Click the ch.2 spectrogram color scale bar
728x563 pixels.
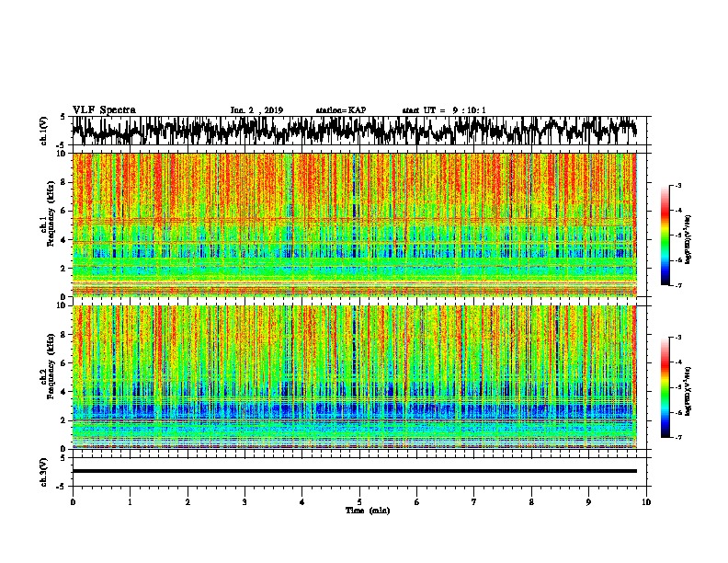tap(665, 387)
